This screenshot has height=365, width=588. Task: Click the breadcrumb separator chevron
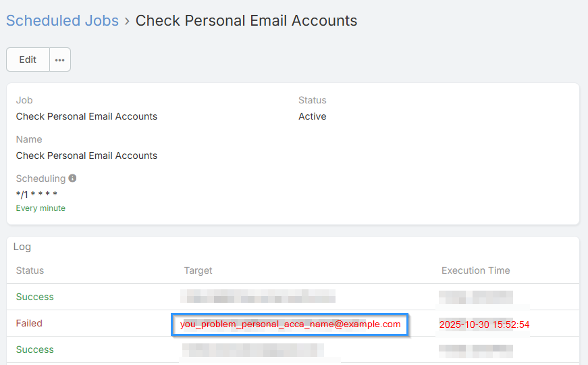126,21
